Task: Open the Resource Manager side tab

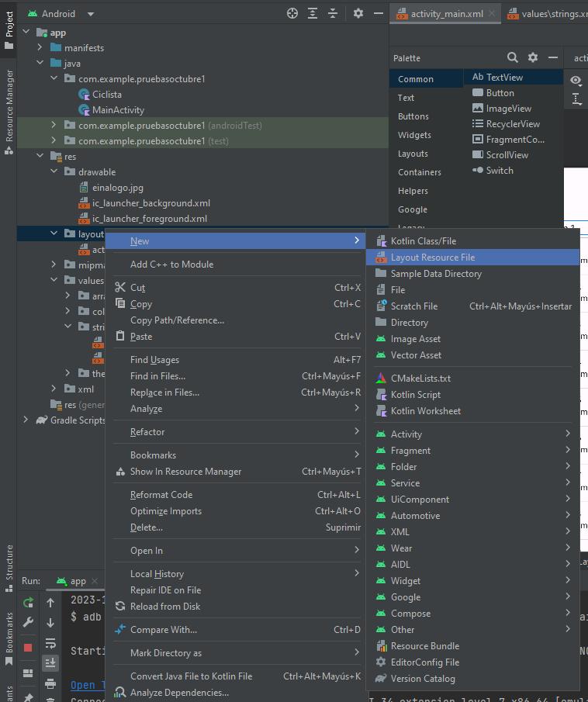Action: pos(9,105)
